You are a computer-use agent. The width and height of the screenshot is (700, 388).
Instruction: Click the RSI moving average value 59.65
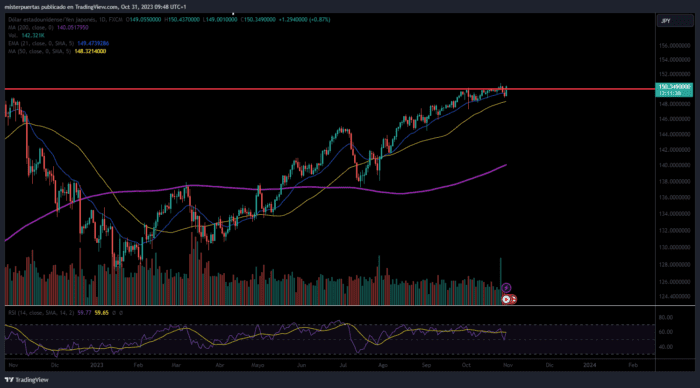click(101, 313)
